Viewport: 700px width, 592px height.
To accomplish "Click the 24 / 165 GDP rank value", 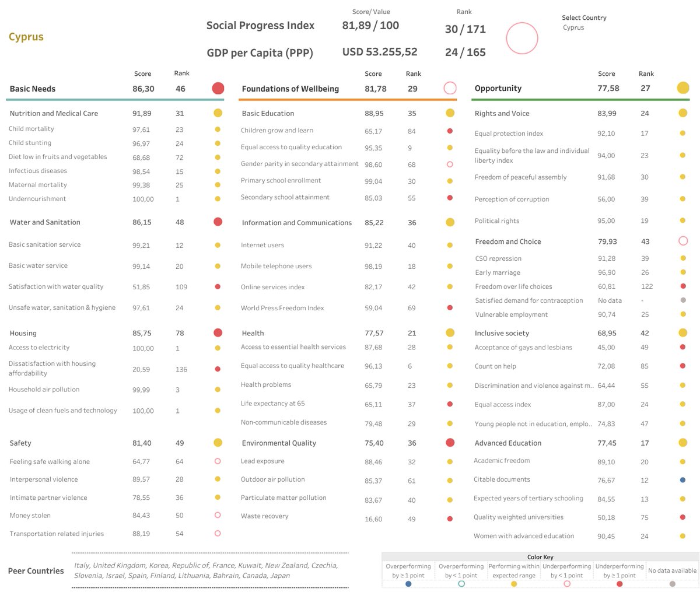I will [x=465, y=52].
